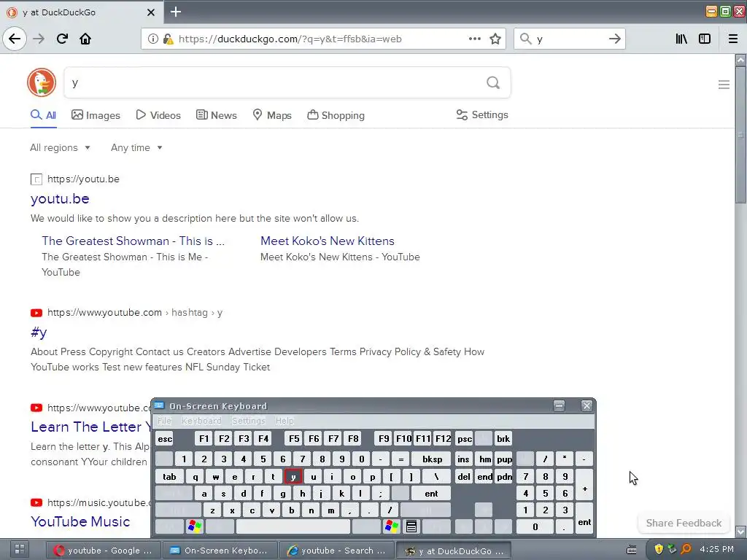747x560 pixels.
Task: Click the pup key on the on-screen keyboard
Action: click(x=505, y=459)
